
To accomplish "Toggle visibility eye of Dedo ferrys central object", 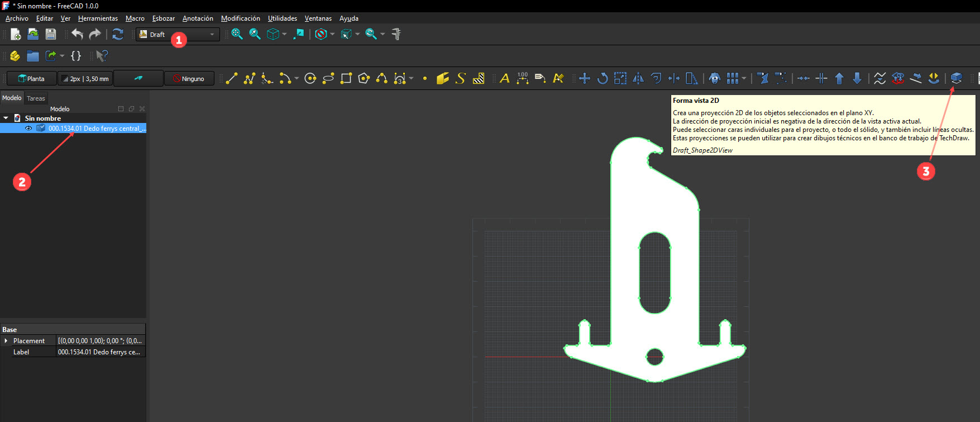I will point(28,129).
